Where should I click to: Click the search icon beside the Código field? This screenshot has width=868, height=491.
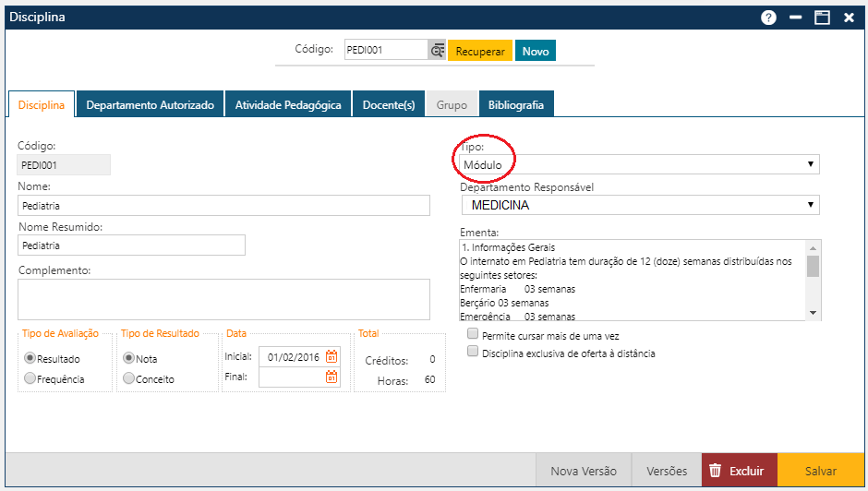click(x=437, y=51)
